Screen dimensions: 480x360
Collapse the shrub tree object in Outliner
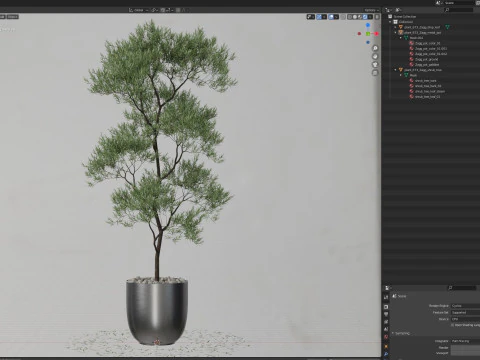click(x=396, y=70)
